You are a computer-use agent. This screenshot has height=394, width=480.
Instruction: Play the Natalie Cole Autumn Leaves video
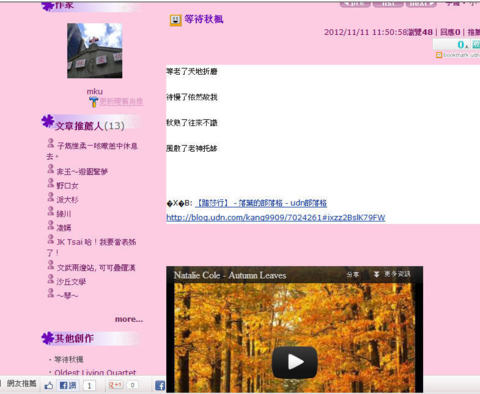pyautogui.click(x=295, y=362)
